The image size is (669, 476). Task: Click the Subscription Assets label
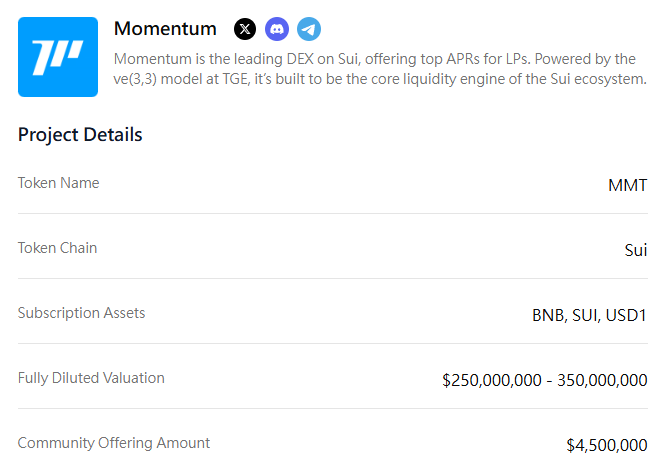tap(81, 313)
